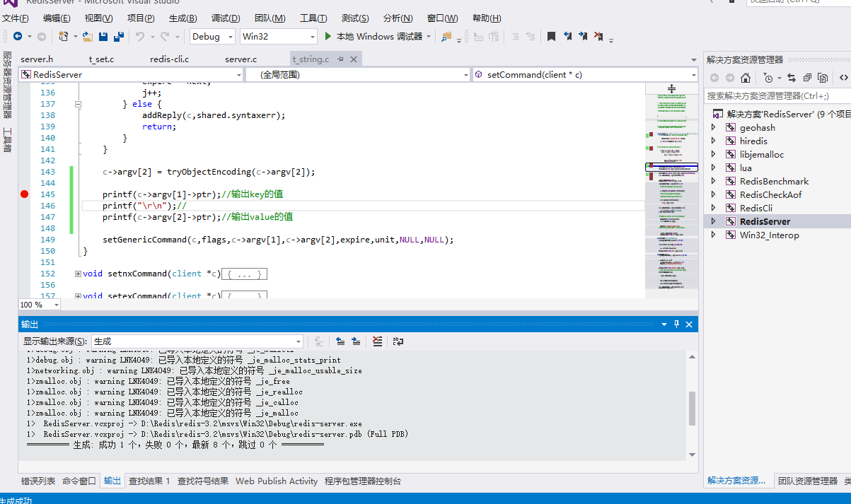The height and width of the screenshot is (504, 851).
Task: Switch to the 团队资源管理器 (Team Explorer) tab
Action: (x=808, y=481)
